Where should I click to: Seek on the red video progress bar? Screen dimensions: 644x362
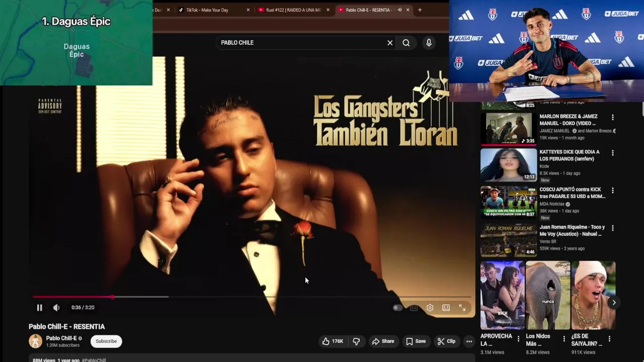click(252, 297)
